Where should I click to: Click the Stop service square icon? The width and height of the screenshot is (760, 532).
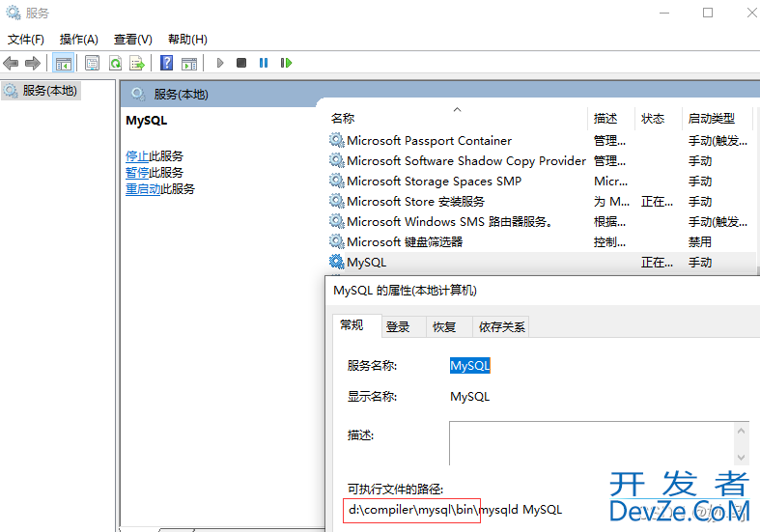(241, 63)
